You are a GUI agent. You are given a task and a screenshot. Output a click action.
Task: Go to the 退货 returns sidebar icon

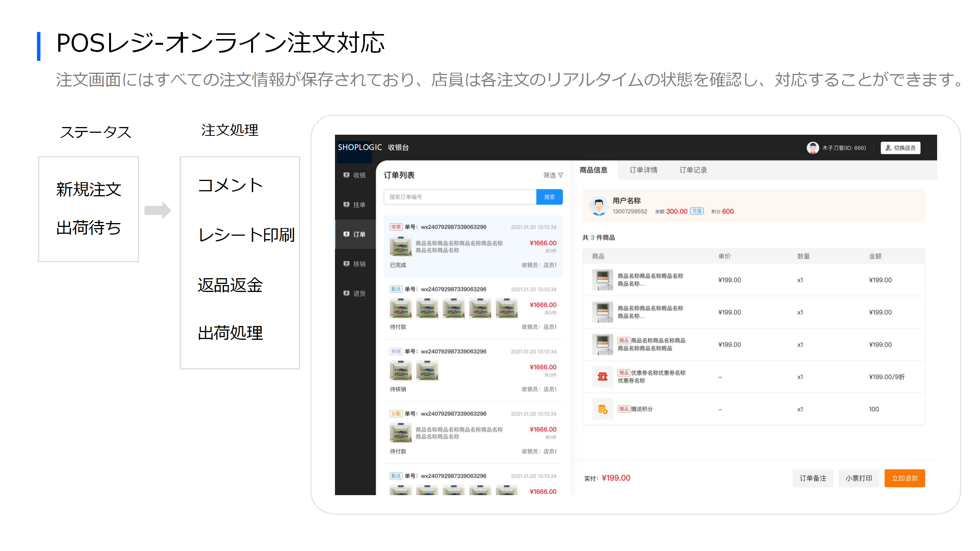(346, 293)
